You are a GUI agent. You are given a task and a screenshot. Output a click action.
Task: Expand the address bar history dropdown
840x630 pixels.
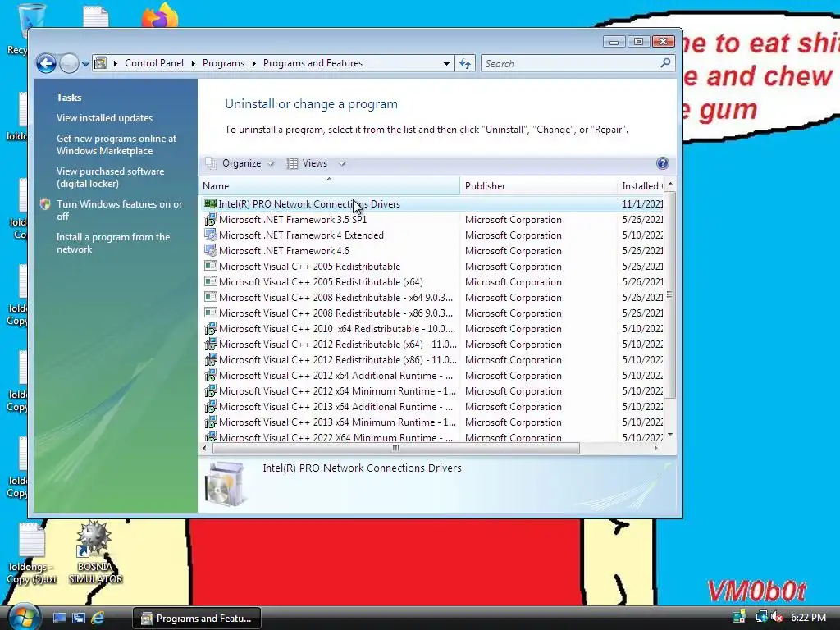[446, 63]
